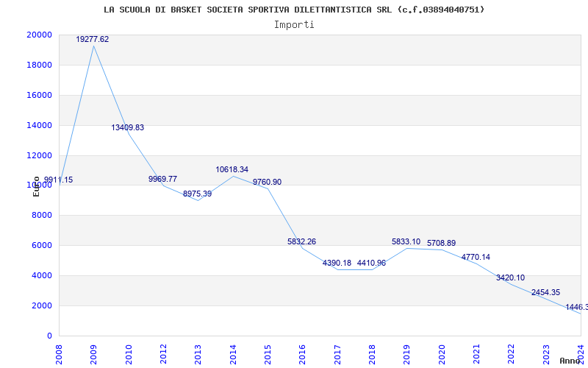Click the Importi chart subtitle
This screenshot has width=588, height=368.
[294, 25]
